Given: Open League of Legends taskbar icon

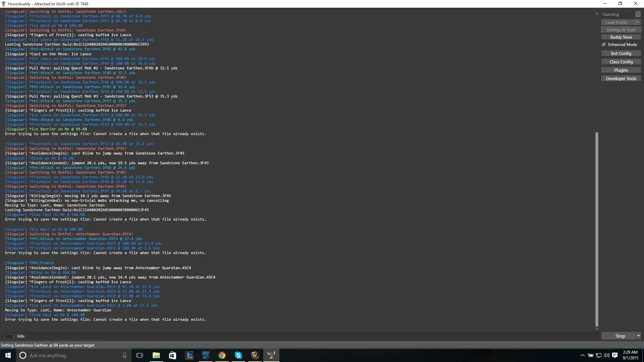Looking at the screenshot, I should tap(189, 355).
